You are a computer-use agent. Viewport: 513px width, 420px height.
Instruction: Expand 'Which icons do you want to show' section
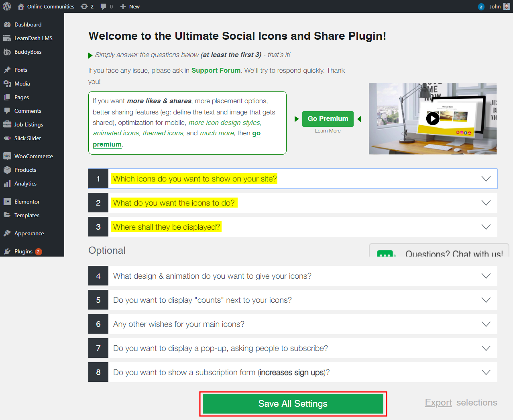pos(486,179)
